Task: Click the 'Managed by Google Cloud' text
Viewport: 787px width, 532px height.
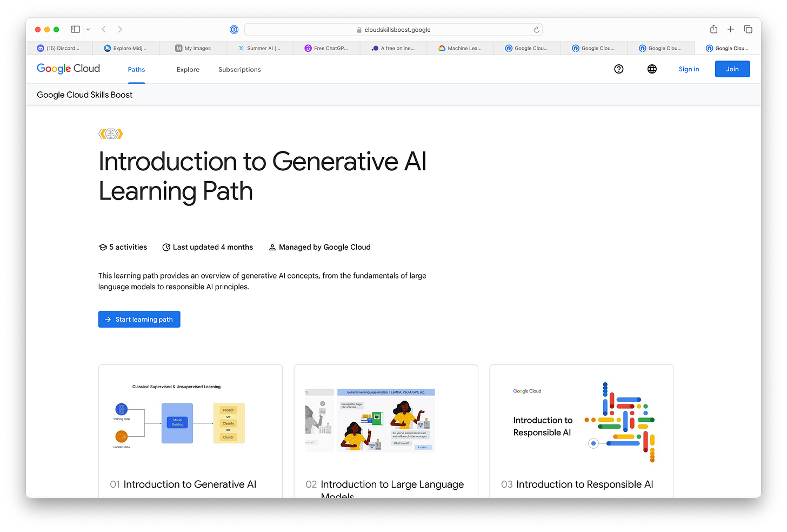Action: pyautogui.click(x=325, y=247)
